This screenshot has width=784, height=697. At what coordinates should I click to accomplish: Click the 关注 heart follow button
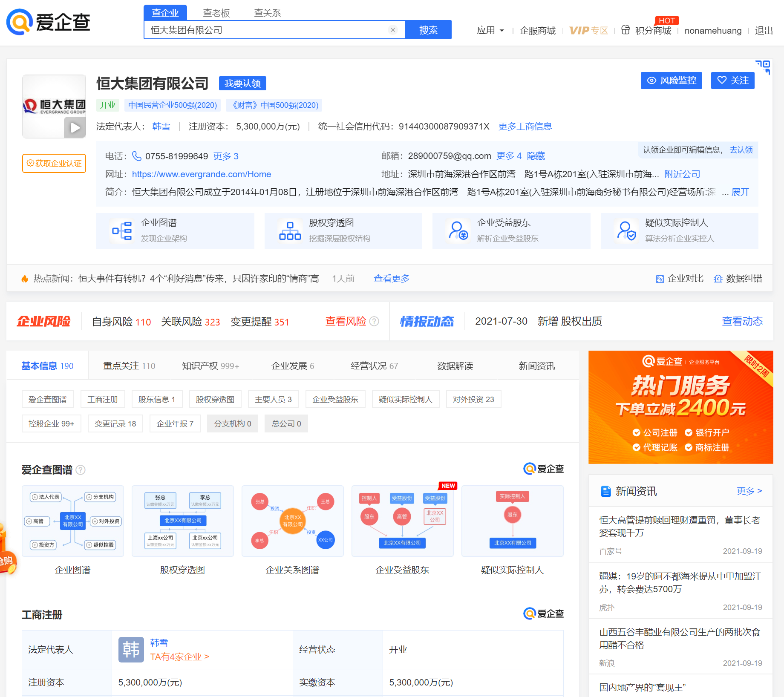pos(733,81)
